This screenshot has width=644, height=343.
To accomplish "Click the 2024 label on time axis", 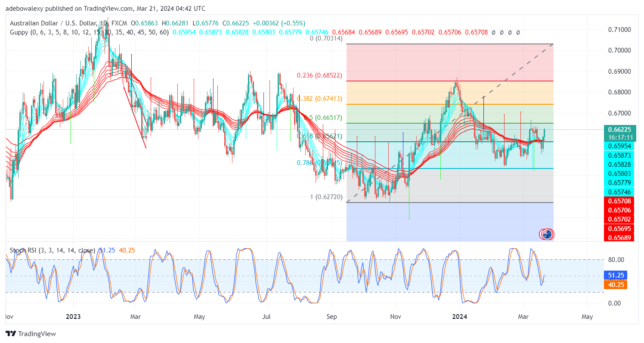I will pyautogui.click(x=460, y=317).
